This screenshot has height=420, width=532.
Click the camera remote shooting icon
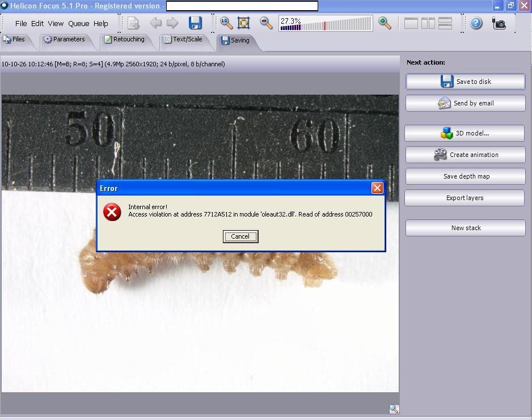pyautogui.click(x=499, y=23)
